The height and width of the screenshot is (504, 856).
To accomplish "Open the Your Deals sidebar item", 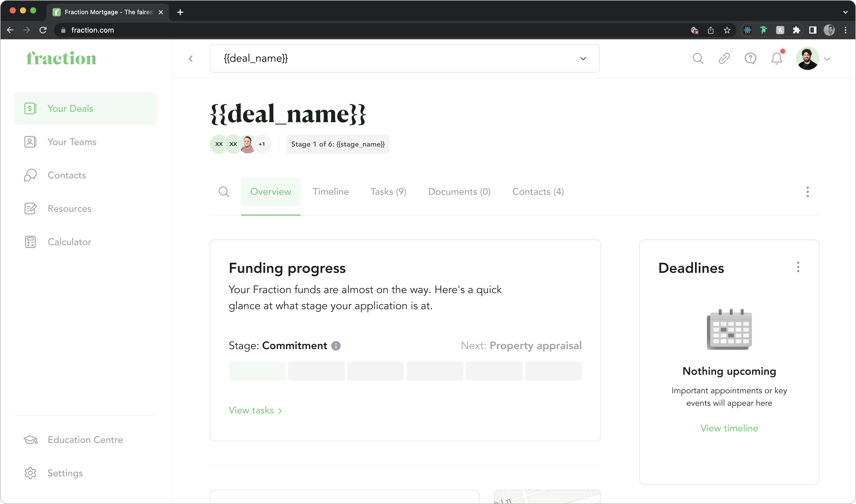I will (x=86, y=108).
